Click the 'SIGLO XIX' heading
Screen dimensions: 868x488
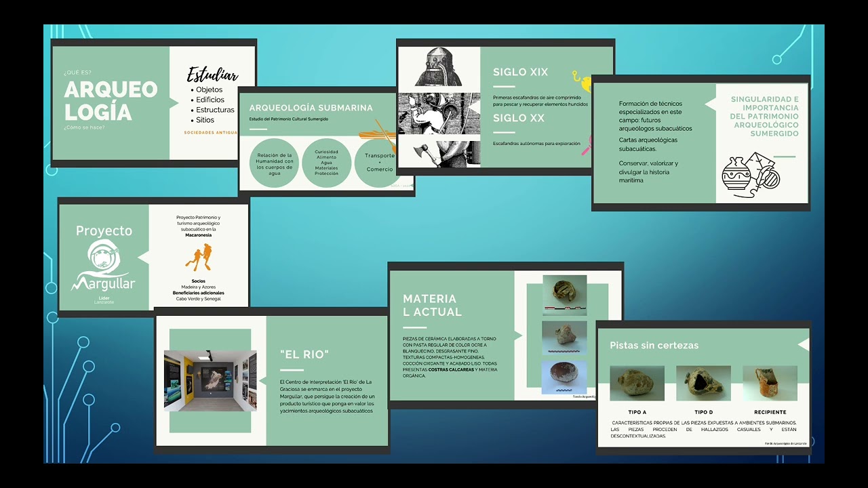[x=520, y=72]
